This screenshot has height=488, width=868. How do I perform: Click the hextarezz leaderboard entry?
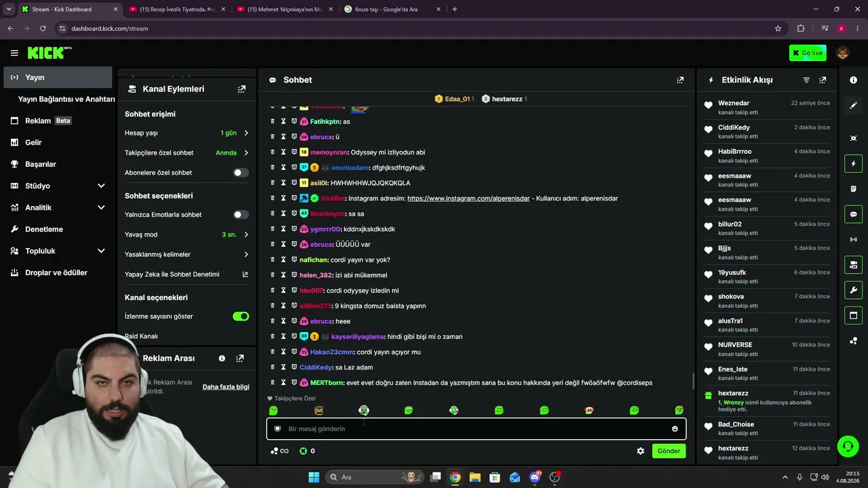point(505,99)
